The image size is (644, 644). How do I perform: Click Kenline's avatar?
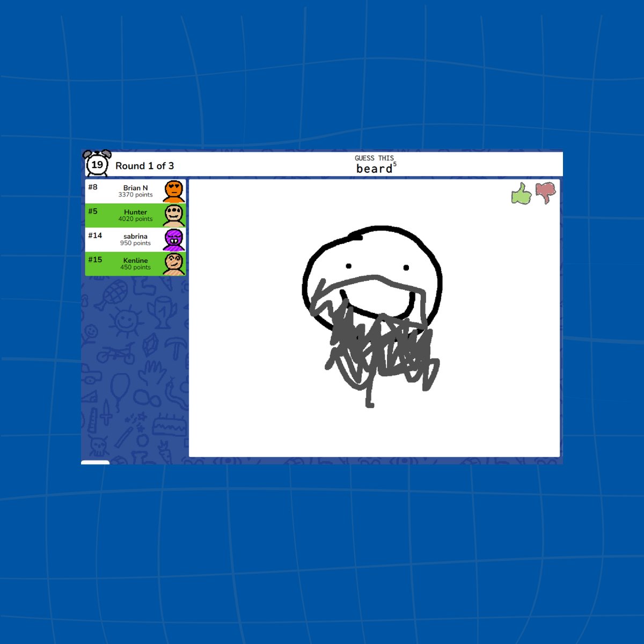pos(173,264)
